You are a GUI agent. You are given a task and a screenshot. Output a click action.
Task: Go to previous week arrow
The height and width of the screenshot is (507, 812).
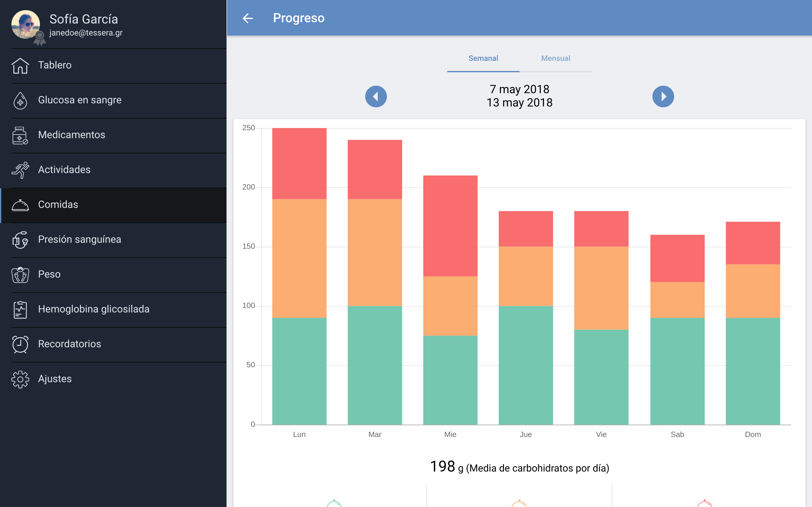(376, 97)
